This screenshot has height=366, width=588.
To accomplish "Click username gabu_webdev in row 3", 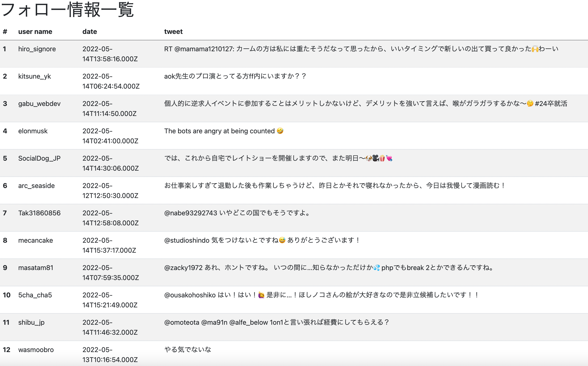I will [39, 104].
